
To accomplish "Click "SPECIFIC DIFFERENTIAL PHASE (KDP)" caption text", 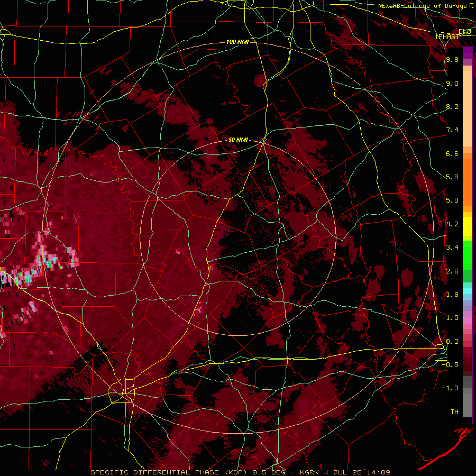I will click(x=169, y=472).
